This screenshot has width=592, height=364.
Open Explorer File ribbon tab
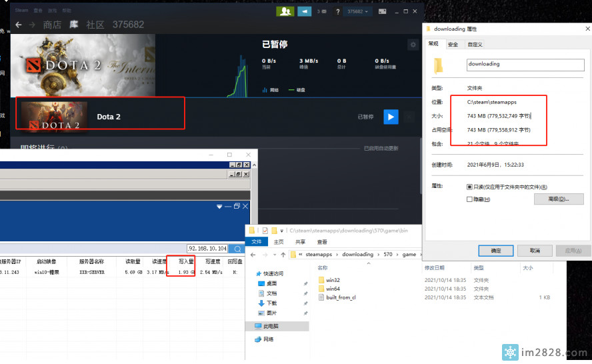coord(257,242)
